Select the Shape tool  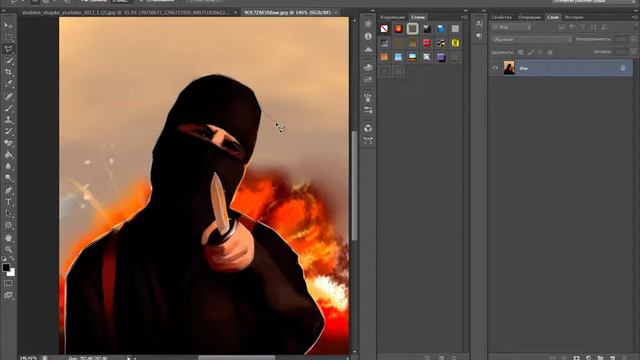pos(8,225)
